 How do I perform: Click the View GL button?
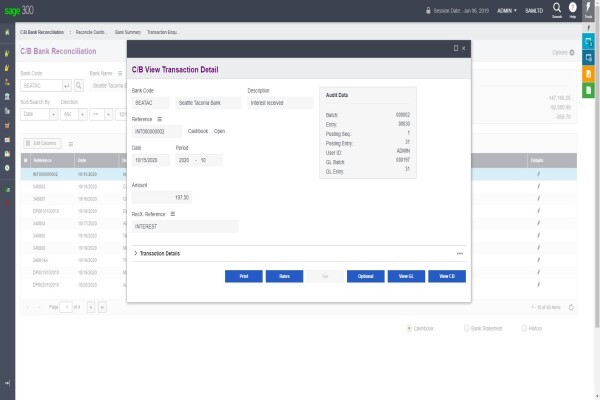coord(406,276)
